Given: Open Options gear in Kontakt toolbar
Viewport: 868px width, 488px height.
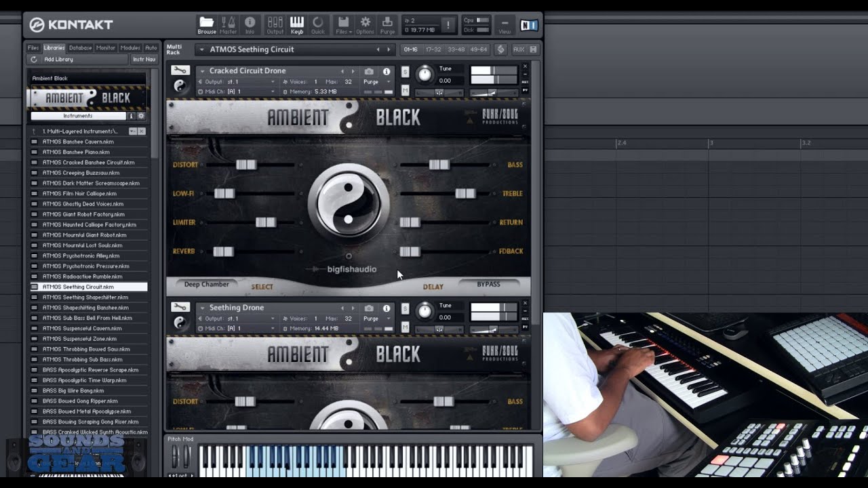Looking at the screenshot, I should pos(365,25).
